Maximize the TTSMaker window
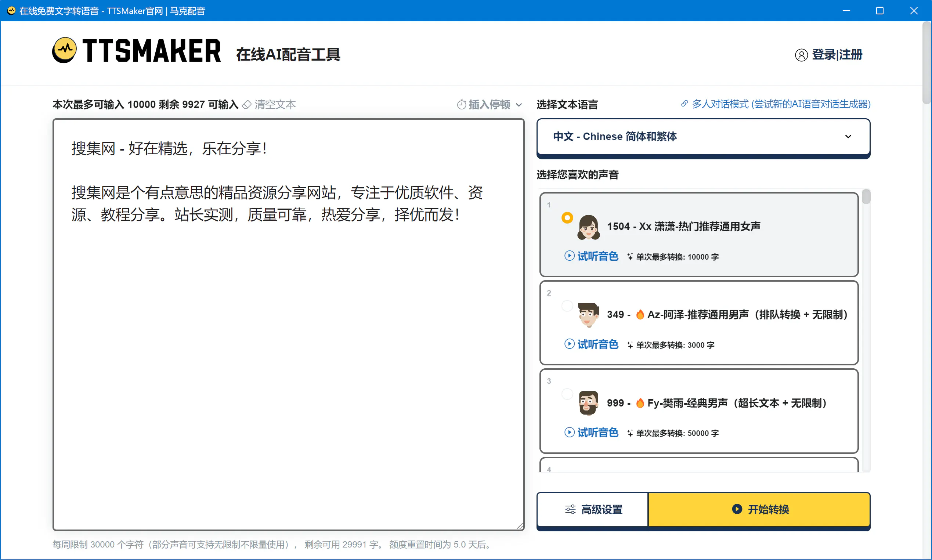Viewport: 932px width, 560px height. click(x=879, y=11)
